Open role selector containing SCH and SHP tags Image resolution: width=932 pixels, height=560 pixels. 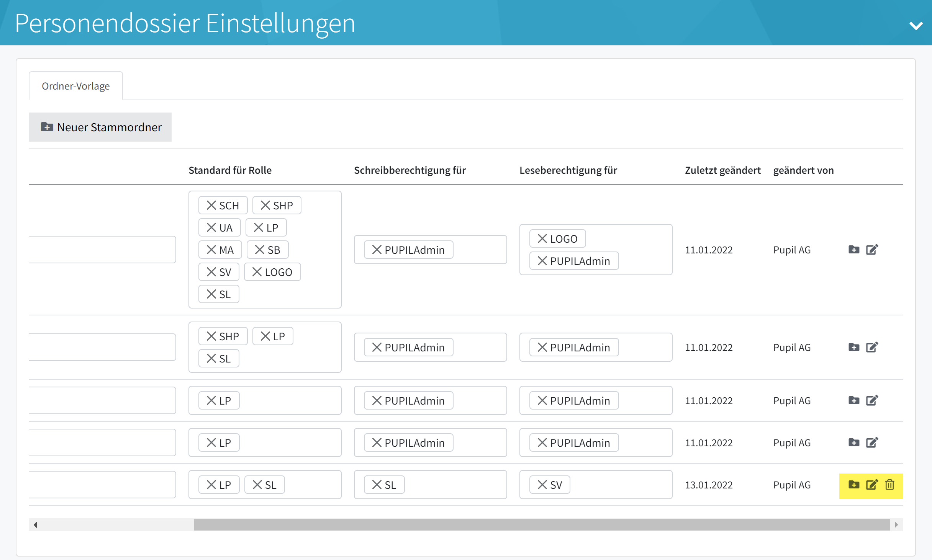pyautogui.click(x=265, y=250)
